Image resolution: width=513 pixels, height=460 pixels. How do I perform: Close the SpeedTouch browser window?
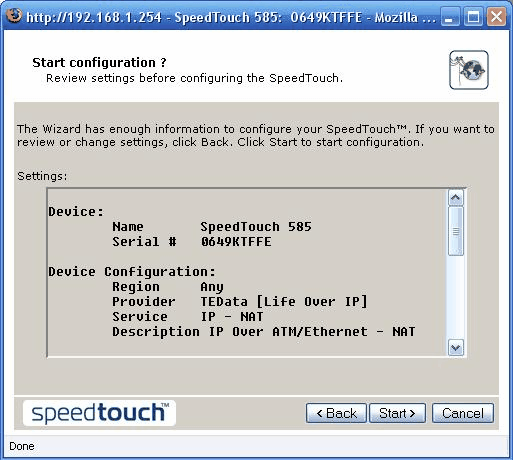click(x=496, y=16)
